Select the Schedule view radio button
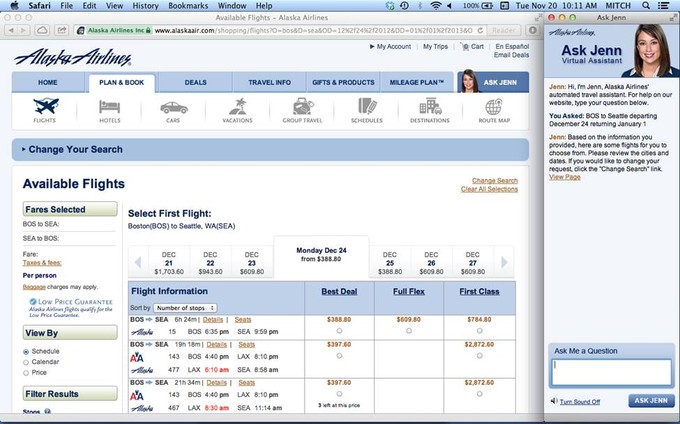Image resolution: width=680 pixels, height=424 pixels. (x=26, y=352)
